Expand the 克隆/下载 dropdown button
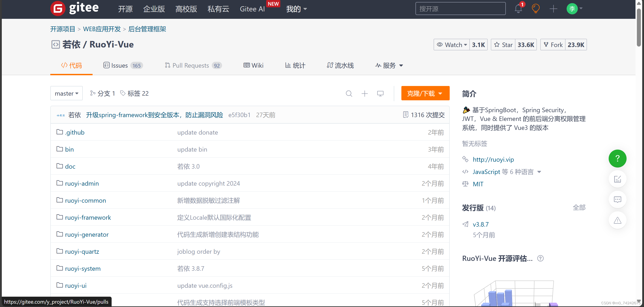The height and width of the screenshot is (307, 644). [425, 93]
